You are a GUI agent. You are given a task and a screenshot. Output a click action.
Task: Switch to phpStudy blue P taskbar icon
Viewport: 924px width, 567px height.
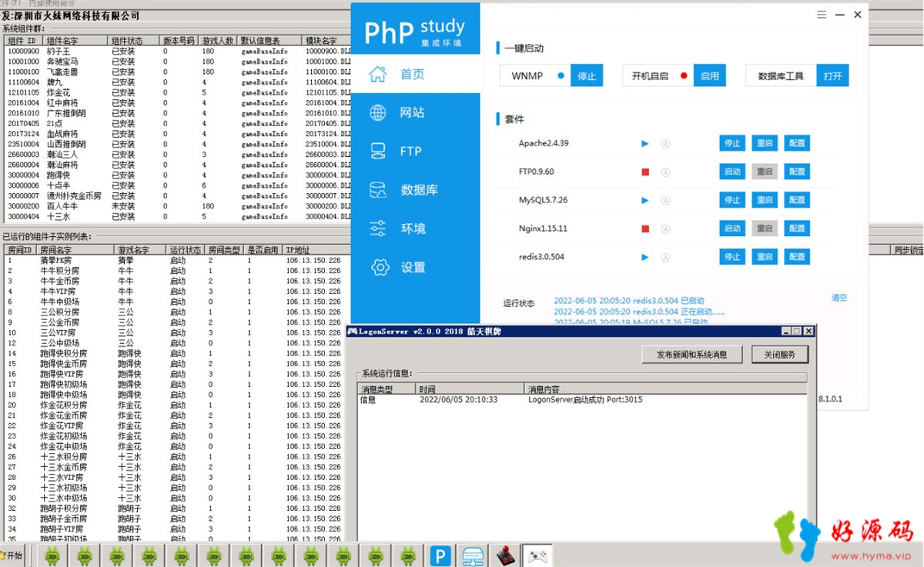tap(440, 555)
